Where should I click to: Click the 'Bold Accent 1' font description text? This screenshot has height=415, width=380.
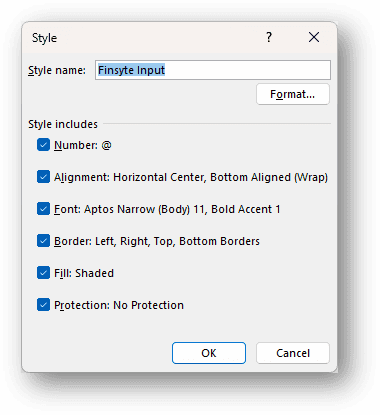pos(246,209)
